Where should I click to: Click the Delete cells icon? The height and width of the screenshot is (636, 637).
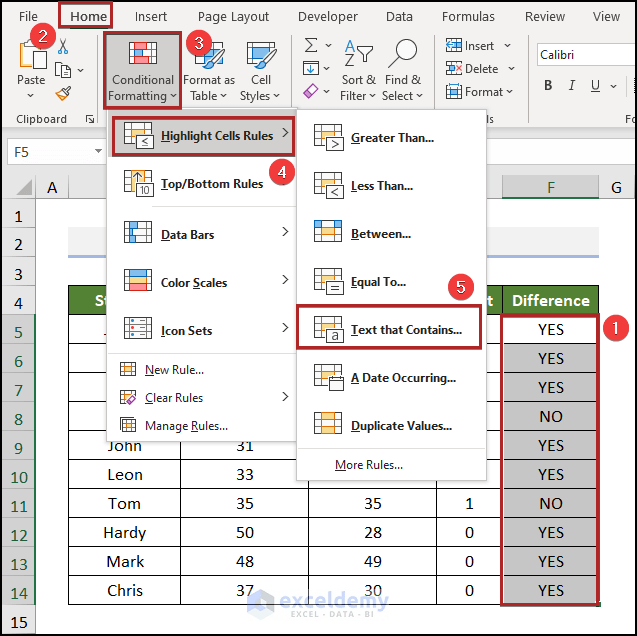click(x=453, y=68)
